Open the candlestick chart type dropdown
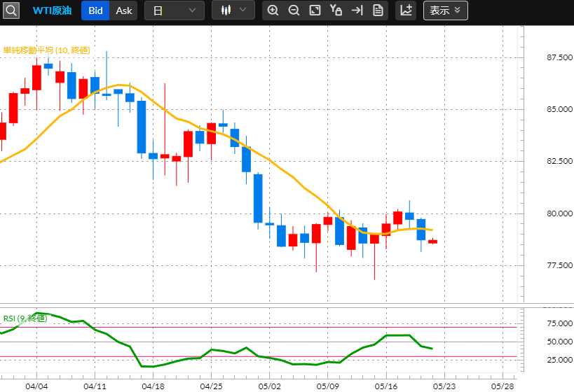Screen dimensions: 574x392 coord(233,10)
